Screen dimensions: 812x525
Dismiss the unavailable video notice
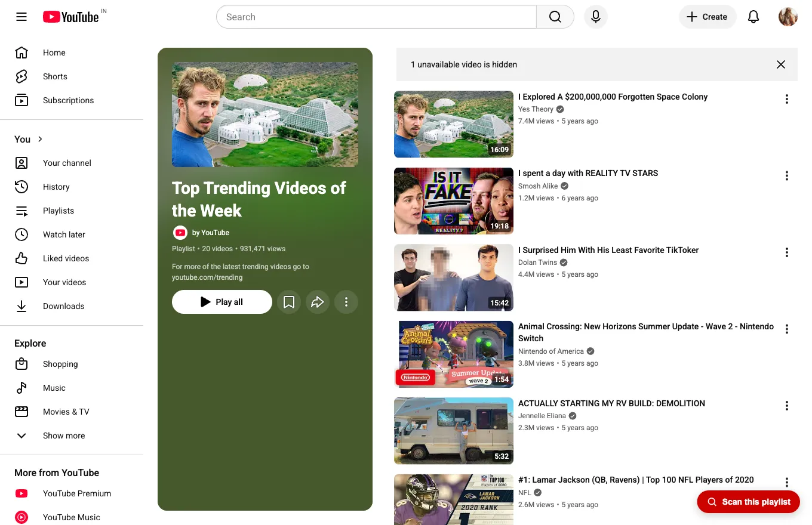(781, 64)
